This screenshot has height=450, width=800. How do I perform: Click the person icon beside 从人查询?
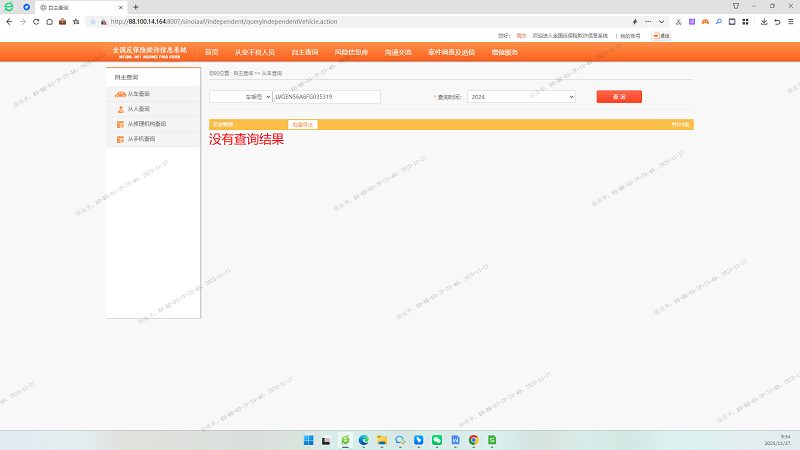click(120, 108)
